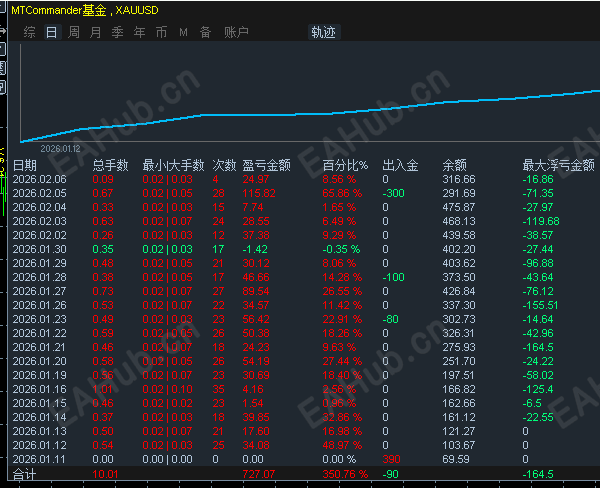Click the -119.68 floating loss cell
Screen dimensions: 600x488
(x=541, y=221)
